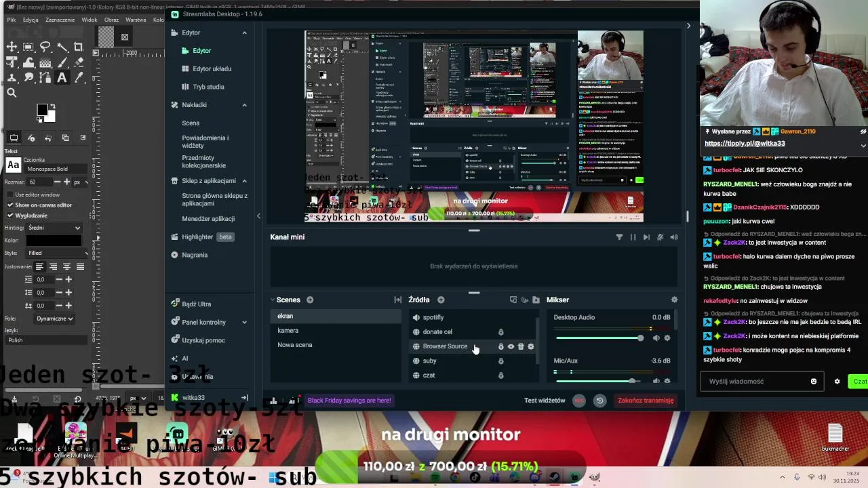The image size is (868, 488).
Task: Open the Hinting Średni dropdown
Action: 54,228
